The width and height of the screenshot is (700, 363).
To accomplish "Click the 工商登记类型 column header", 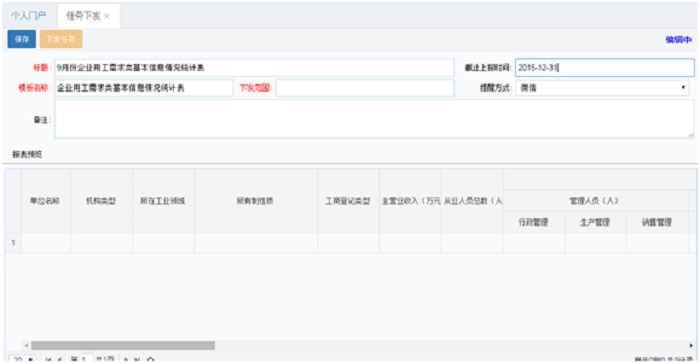I will pyautogui.click(x=348, y=201).
